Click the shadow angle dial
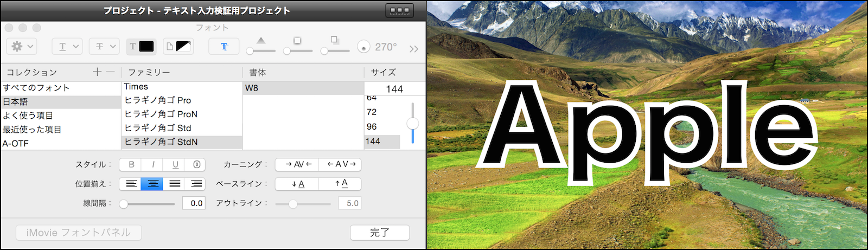 [x=363, y=47]
